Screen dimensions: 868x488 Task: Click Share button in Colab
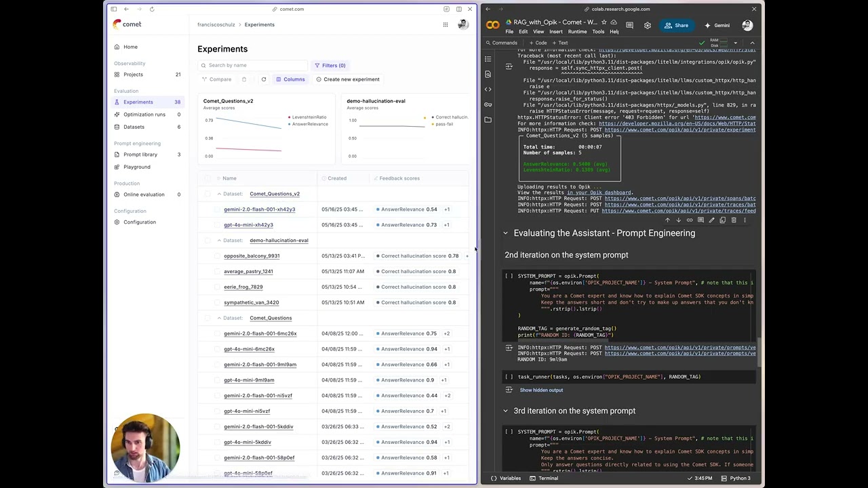click(x=677, y=26)
